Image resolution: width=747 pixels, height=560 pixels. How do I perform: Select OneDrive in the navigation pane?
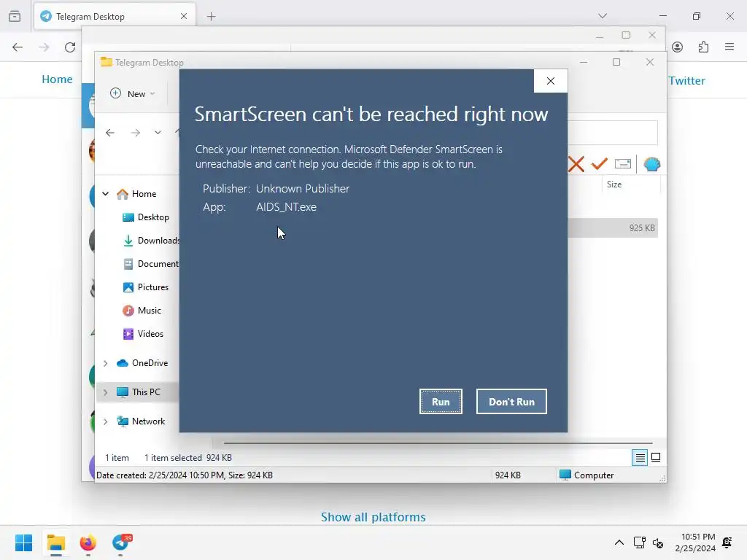pos(142,363)
